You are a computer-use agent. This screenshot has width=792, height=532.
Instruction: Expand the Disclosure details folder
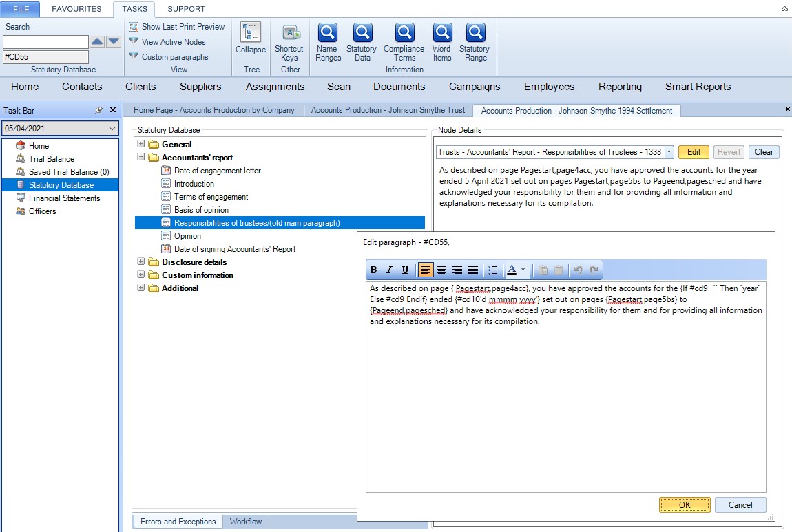click(141, 262)
